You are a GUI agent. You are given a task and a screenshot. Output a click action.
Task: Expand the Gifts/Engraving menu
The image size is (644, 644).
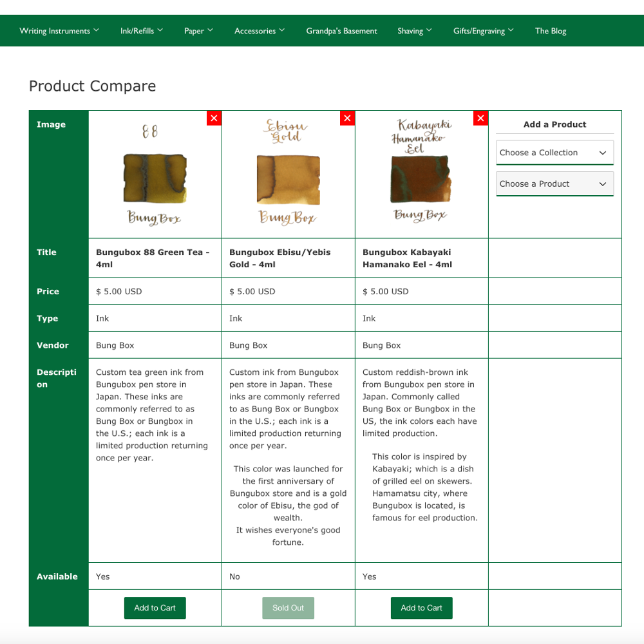pyautogui.click(x=484, y=31)
